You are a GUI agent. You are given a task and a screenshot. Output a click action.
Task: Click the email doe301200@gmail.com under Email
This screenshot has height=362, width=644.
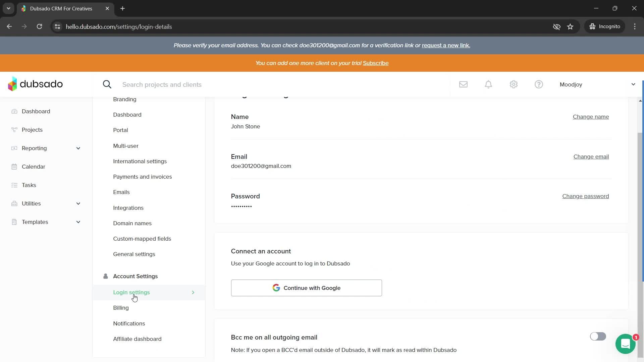[261, 166]
